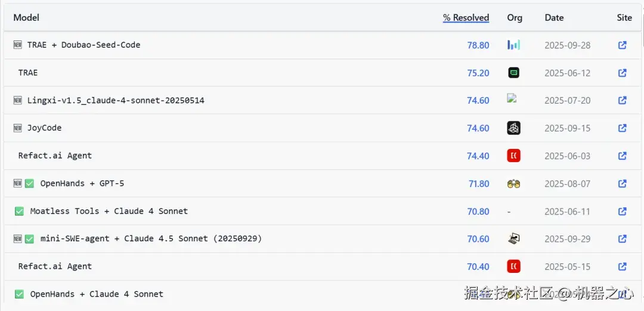The height and width of the screenshot is (311, 644).
Task: Click the date 2025-09-15
Action: coord(567,129)
